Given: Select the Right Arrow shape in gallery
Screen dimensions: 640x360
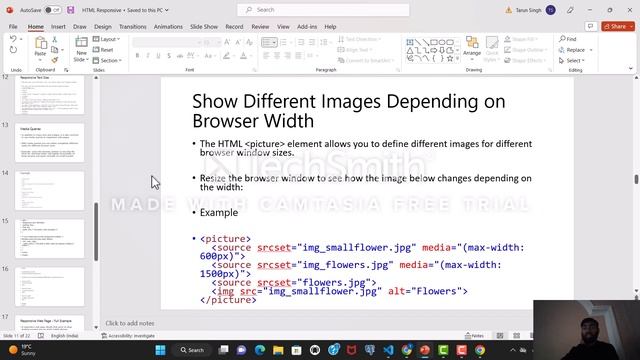Looking at the screenshot, I should point(433,51).
